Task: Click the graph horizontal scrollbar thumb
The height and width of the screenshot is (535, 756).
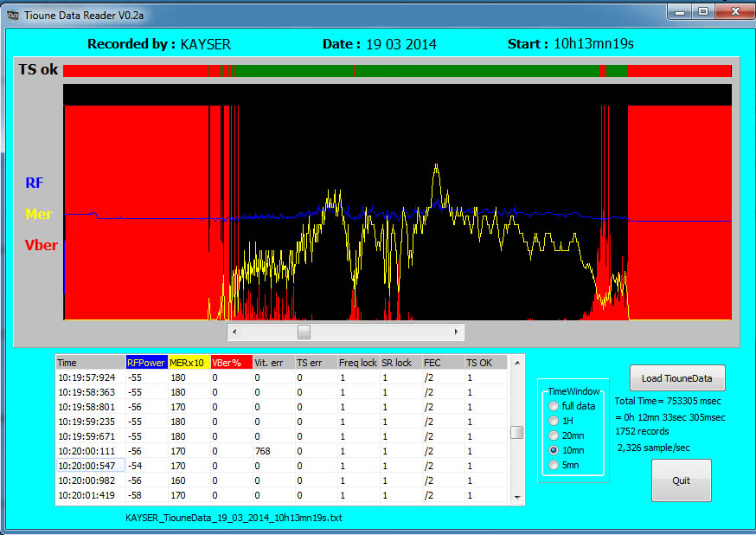Action: pos(304,332)
